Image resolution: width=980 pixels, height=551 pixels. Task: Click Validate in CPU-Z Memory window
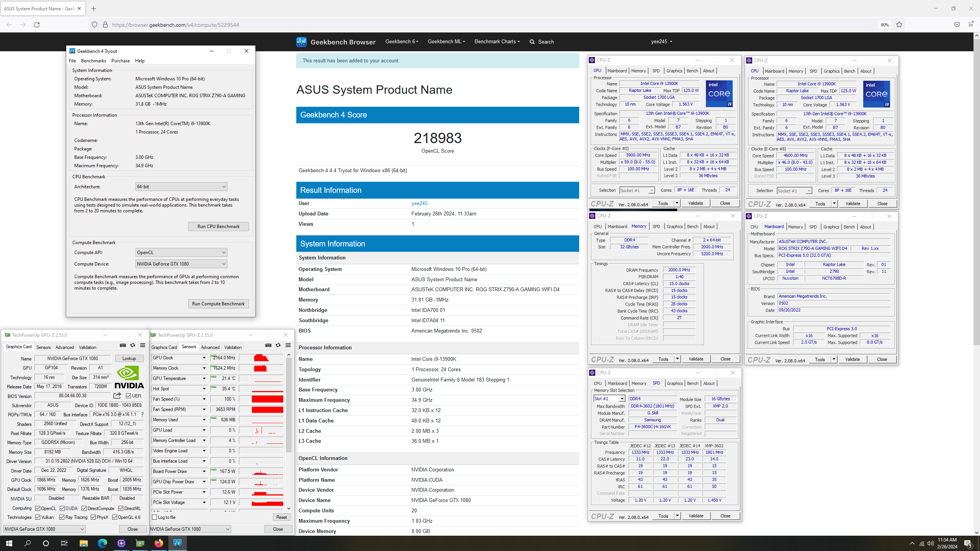coord(696,359)
